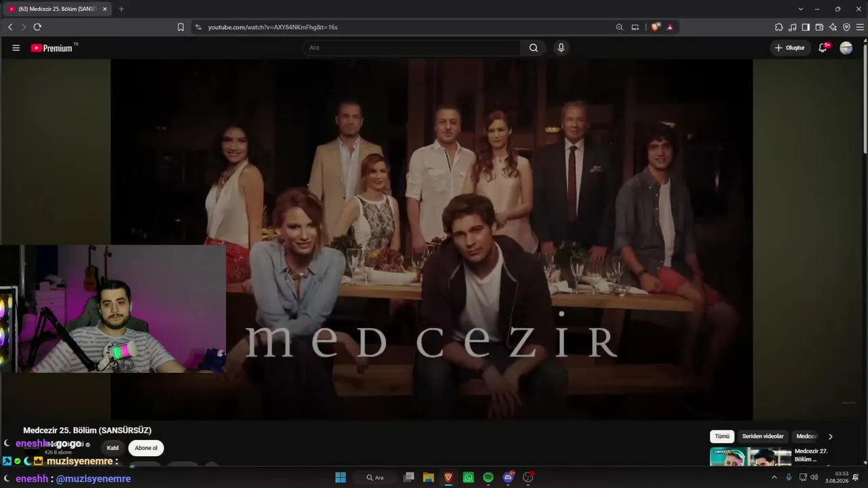868x488 pixels.
Task: Open the YouTube guide hamburger menu
Action: coord(16,48)
